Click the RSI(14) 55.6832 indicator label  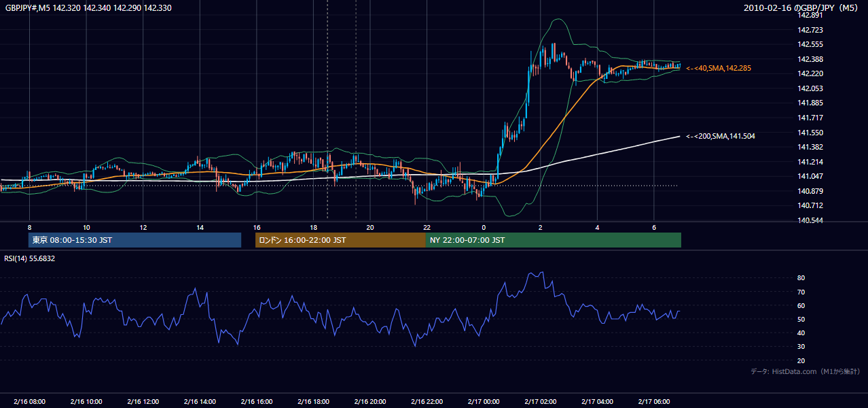point(30,258)
